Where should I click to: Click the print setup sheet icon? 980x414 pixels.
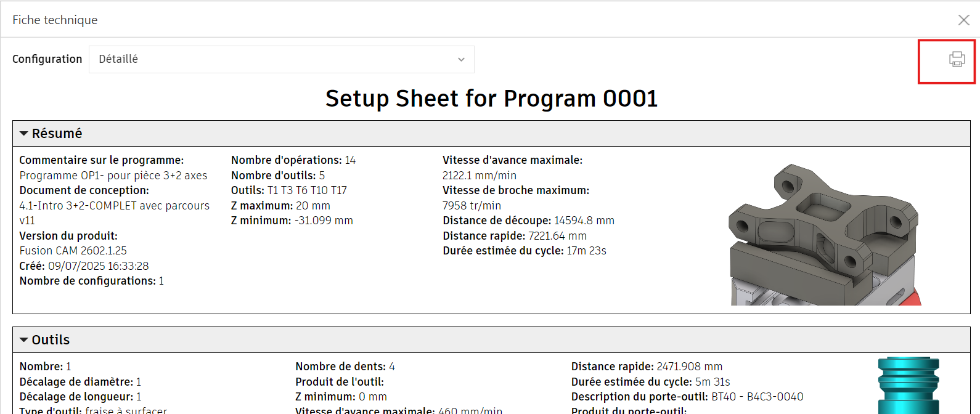coord(957,59)
